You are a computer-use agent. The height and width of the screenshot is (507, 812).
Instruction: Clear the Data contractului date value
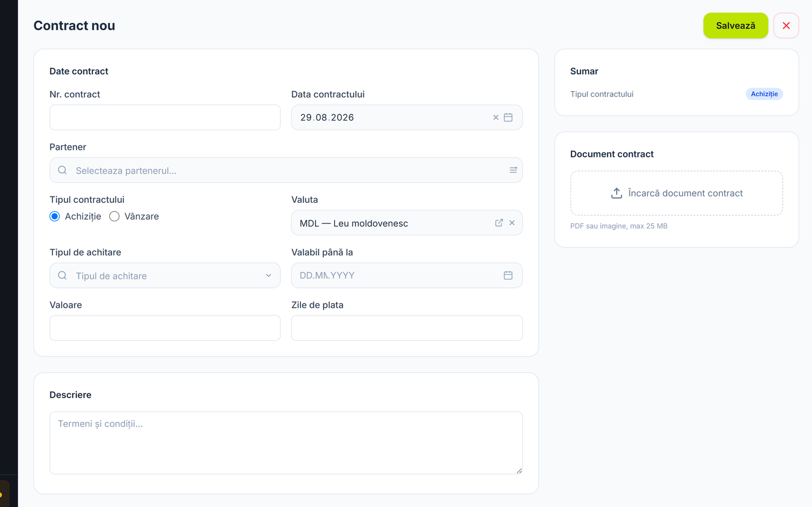[495, 117]
